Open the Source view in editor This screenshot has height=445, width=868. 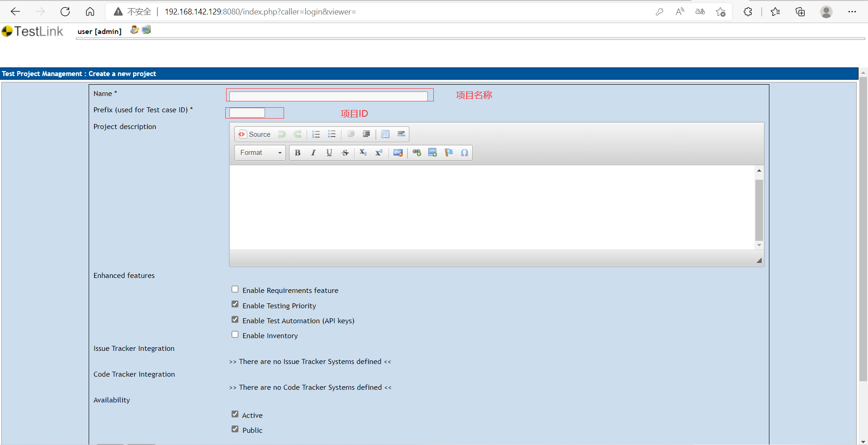(x=254, y=134)
